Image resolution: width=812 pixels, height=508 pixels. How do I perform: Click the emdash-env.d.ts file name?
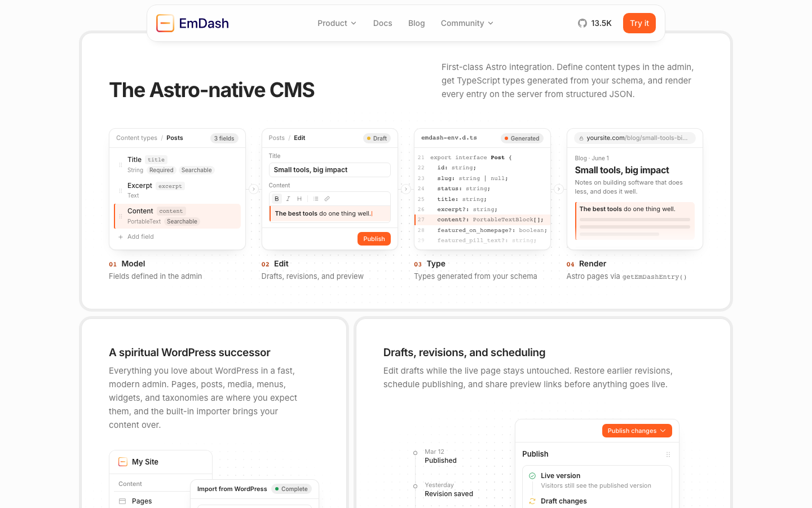tap(449, 138)
